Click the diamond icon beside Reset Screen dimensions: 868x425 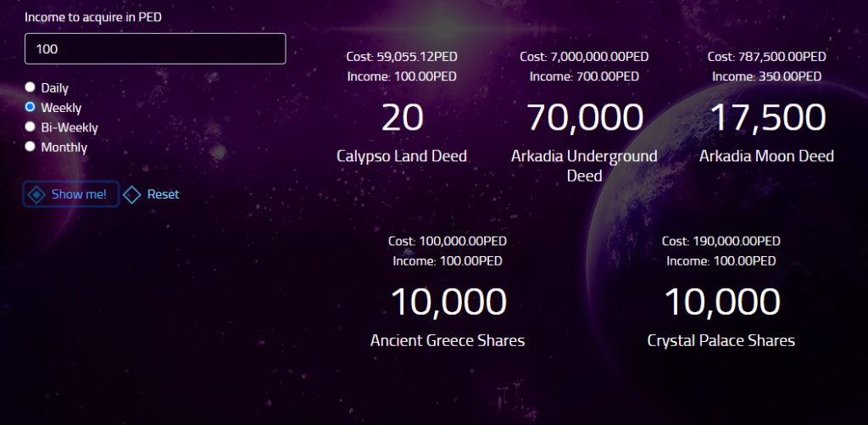(x=131, y=194)
